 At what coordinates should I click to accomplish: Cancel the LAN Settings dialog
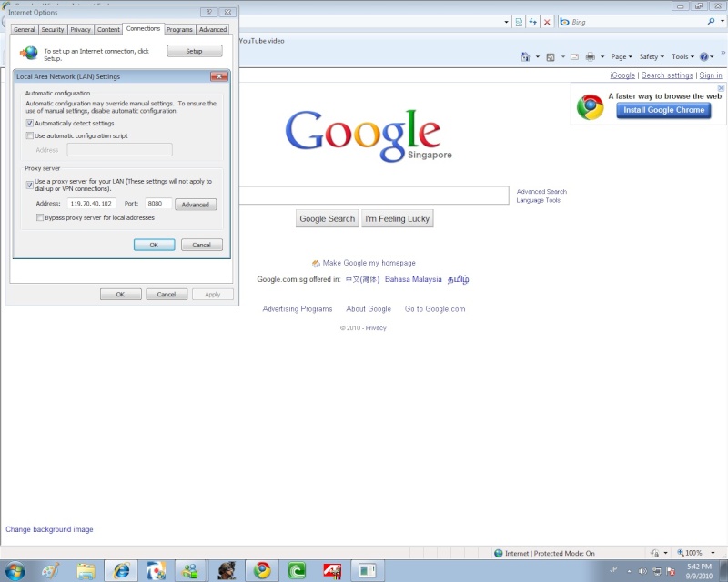(x=201, y=245)
